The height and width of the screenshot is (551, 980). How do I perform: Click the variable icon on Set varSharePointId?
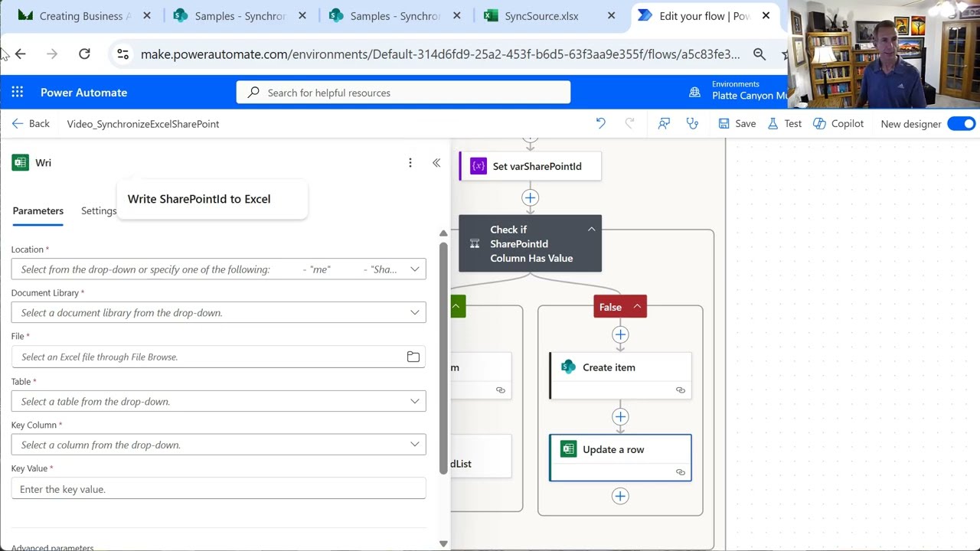479,166
